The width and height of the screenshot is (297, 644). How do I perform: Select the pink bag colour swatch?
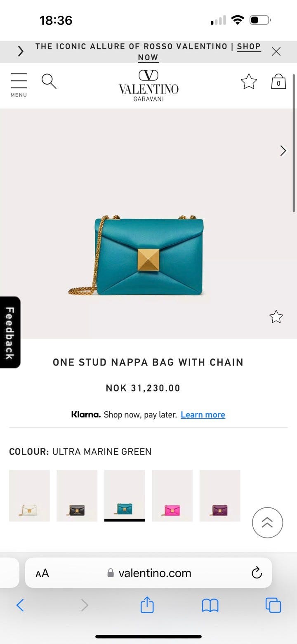point(172,495)
